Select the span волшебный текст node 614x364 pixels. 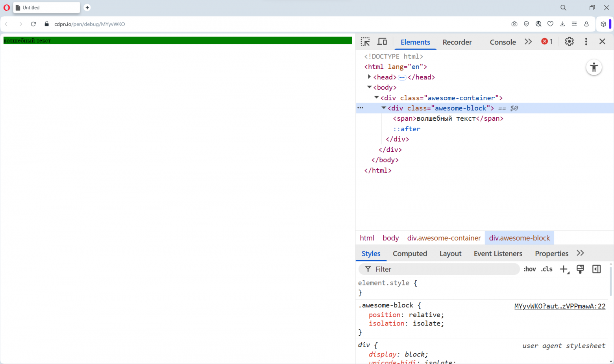click(x=448, y=118)
